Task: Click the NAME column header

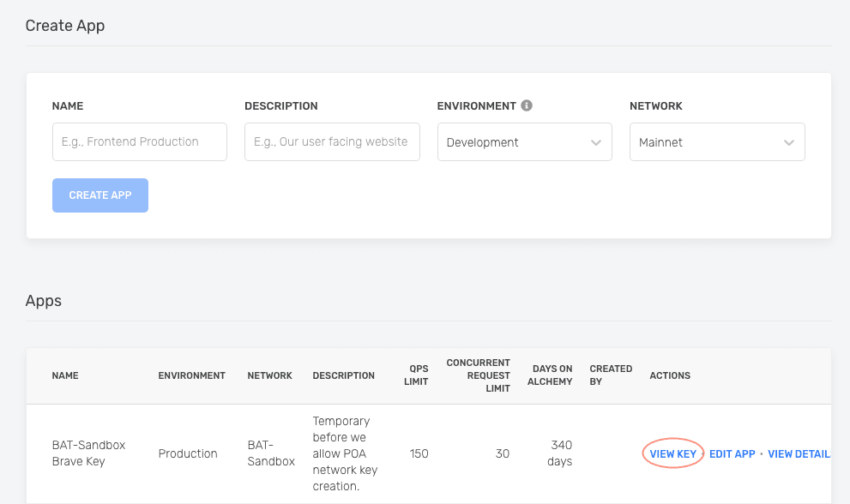Action: 65,375
